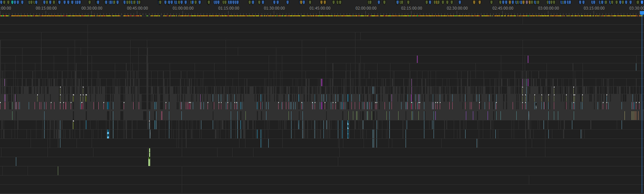Jump to 01:00:00:00 on the time ruler
The image size is (644, 194).
pos(184,8)
